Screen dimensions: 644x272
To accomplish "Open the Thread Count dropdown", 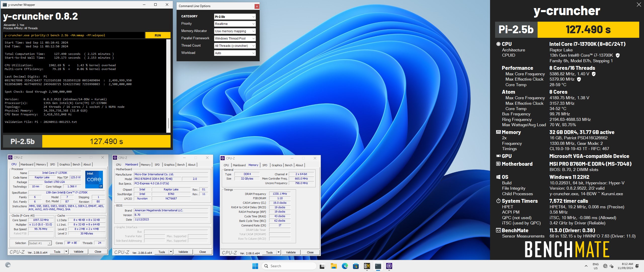I will [x=235, y=46].
